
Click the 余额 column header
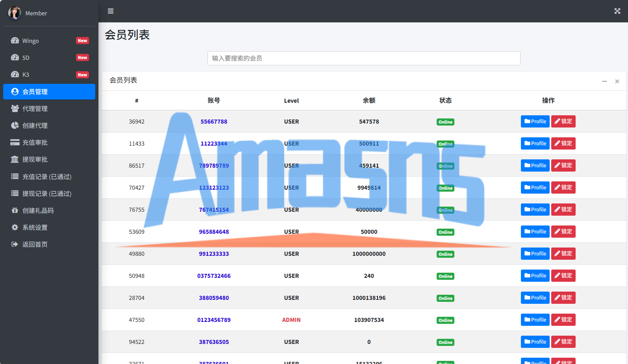point(369,100)
